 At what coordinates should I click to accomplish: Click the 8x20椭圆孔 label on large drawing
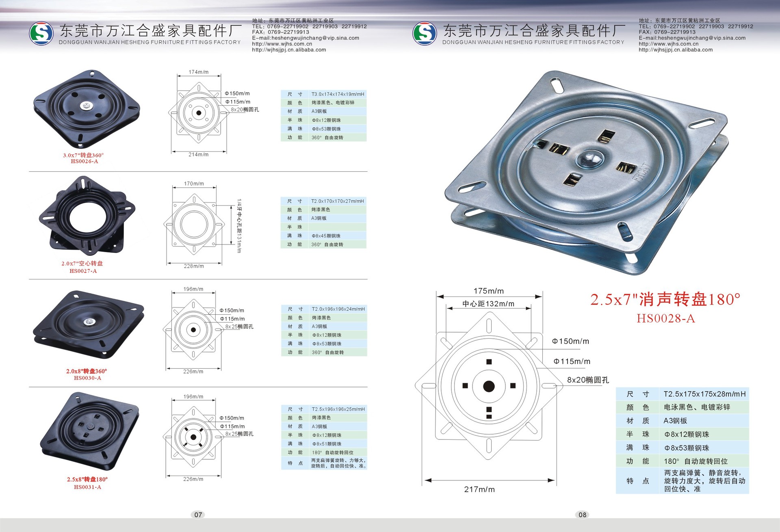pos(588,380)
